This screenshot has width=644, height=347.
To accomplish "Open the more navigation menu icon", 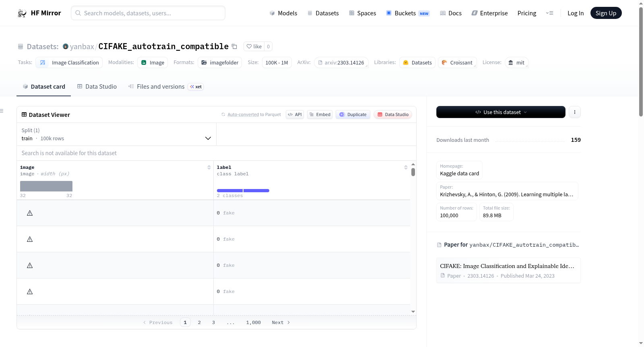I will (549, 13).
